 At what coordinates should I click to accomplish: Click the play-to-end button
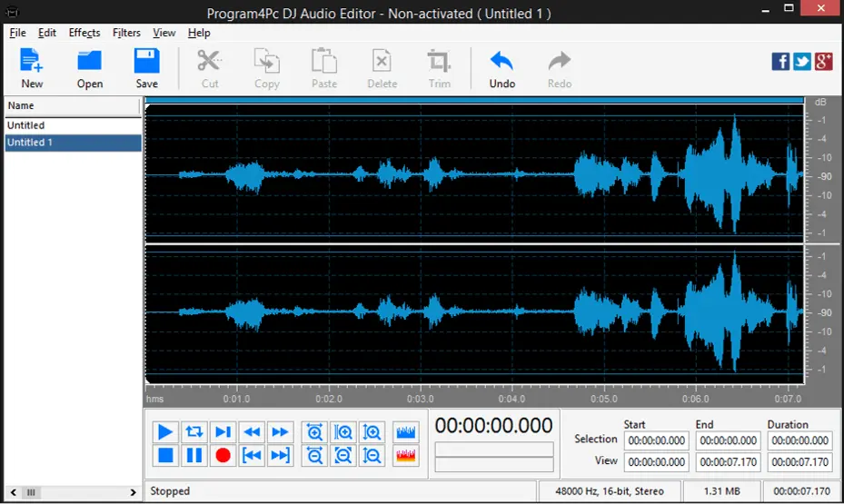pyautogui.click(x=223, y=432)
